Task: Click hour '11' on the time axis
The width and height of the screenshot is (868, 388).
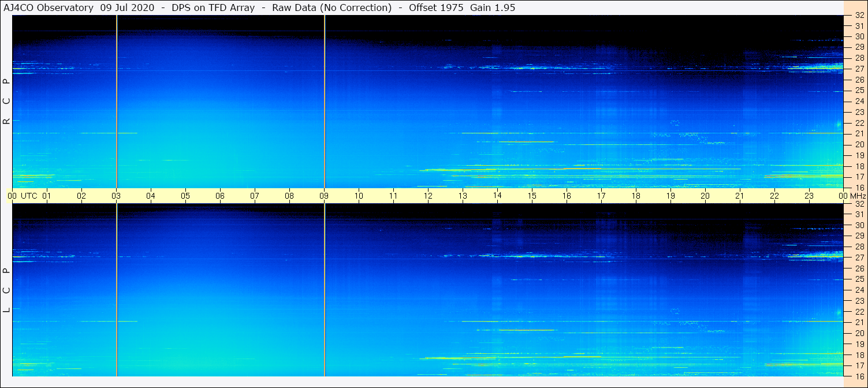Action: pos(393,196)
